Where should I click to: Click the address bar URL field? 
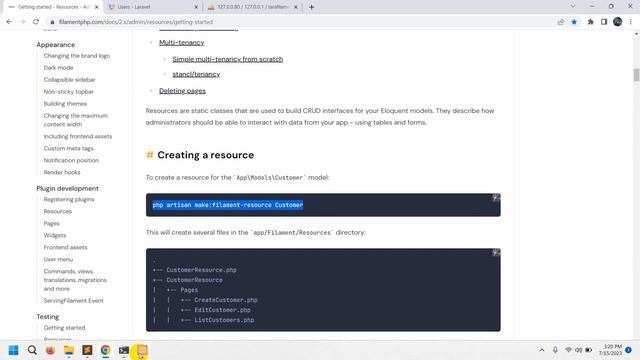tap(302, 22)
